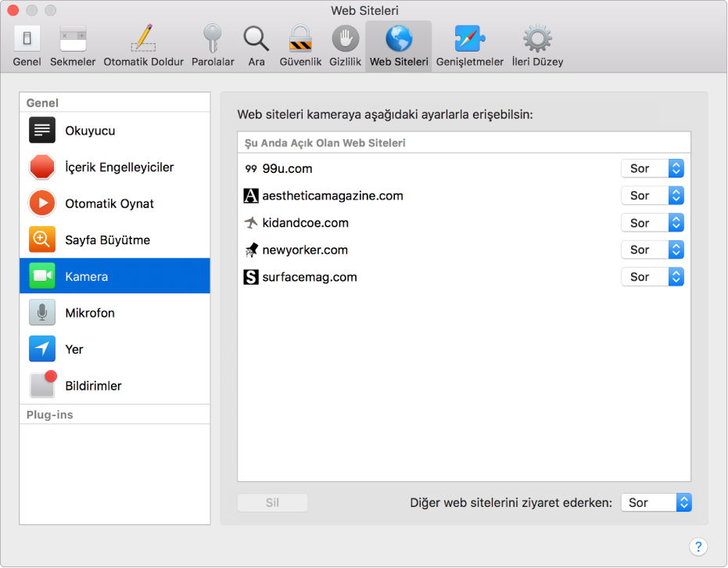Open the Genel preferences pane
This screenshot has width=728, height=568.
(x=27, y=45)
